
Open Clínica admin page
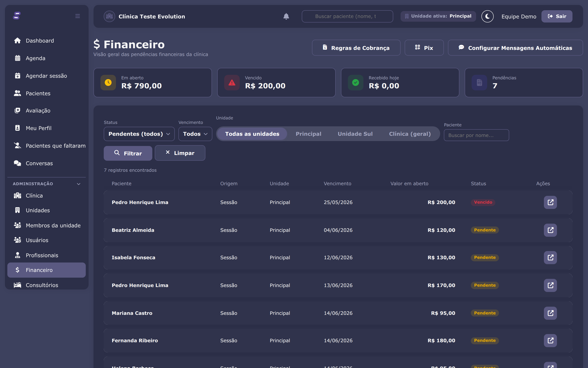pos(46,195)
